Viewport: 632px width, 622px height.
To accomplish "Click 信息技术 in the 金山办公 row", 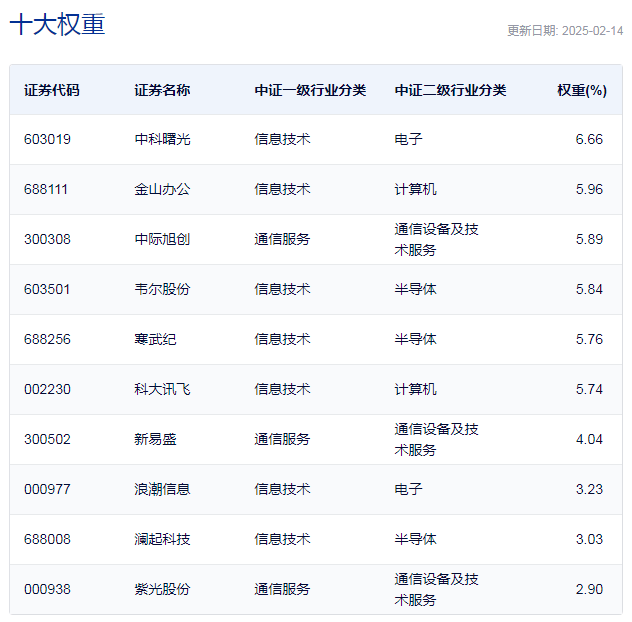I will 282,189.
